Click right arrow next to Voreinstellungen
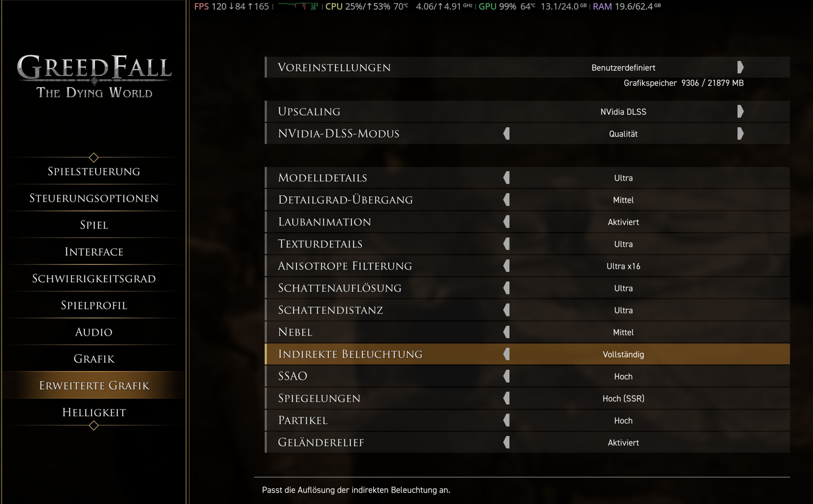 [740, 67]
